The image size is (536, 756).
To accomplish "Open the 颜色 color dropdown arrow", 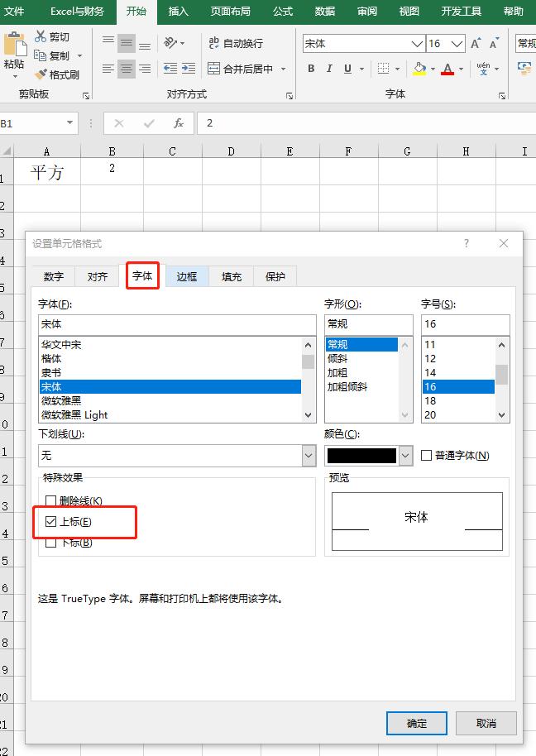I will [x=406, y=455].
